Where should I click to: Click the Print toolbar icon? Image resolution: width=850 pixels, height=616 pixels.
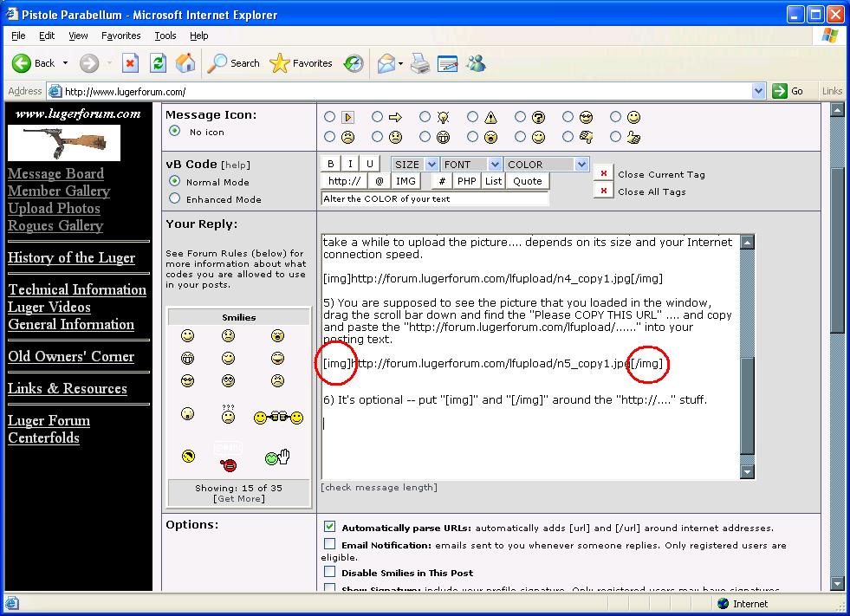pyautogui.click(x=420, y=63)
